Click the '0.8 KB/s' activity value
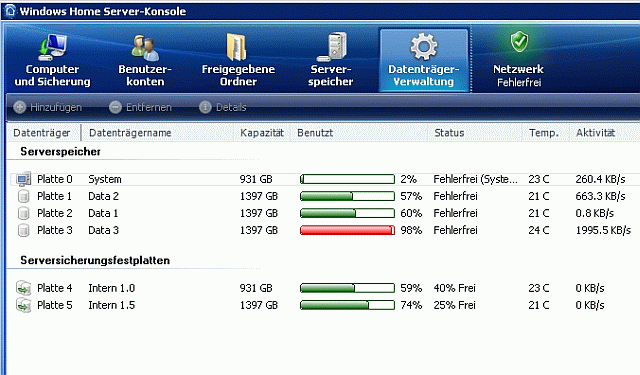 pos(595,213)
